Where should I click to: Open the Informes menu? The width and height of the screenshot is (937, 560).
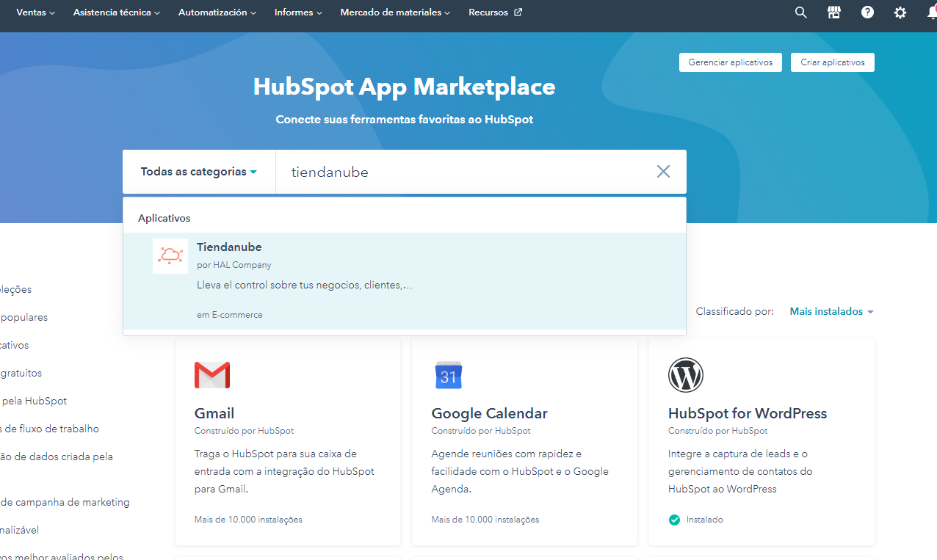[299, 12]
